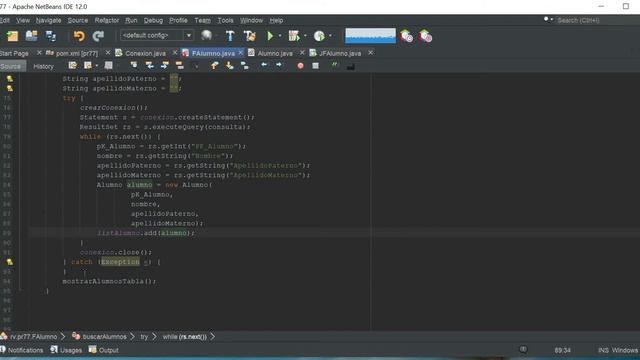Start Profile Project from main toolbar
The image size is (640, 360).
click(319, 36)
